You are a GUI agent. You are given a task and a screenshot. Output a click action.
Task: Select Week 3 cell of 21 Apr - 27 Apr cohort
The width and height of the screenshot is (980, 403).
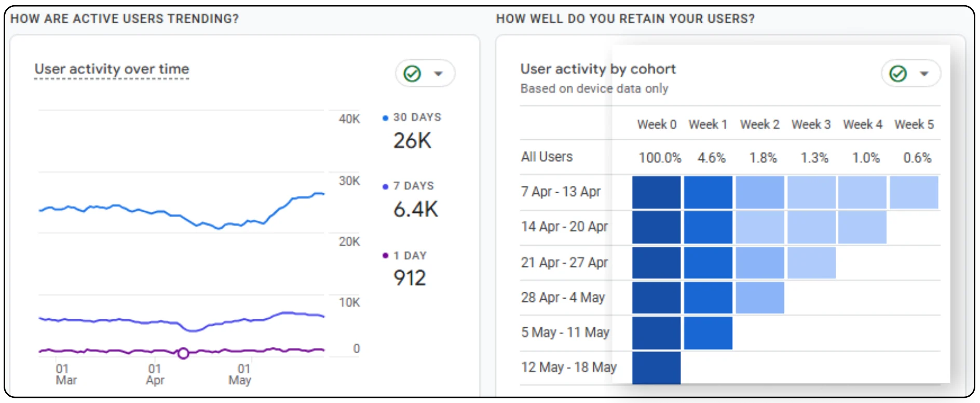811,262
